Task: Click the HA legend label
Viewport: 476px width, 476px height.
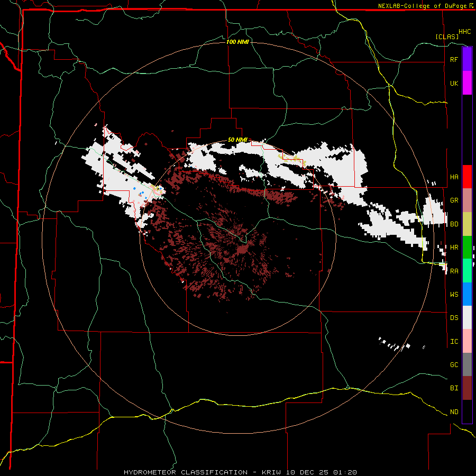Action: coord(454,177)
